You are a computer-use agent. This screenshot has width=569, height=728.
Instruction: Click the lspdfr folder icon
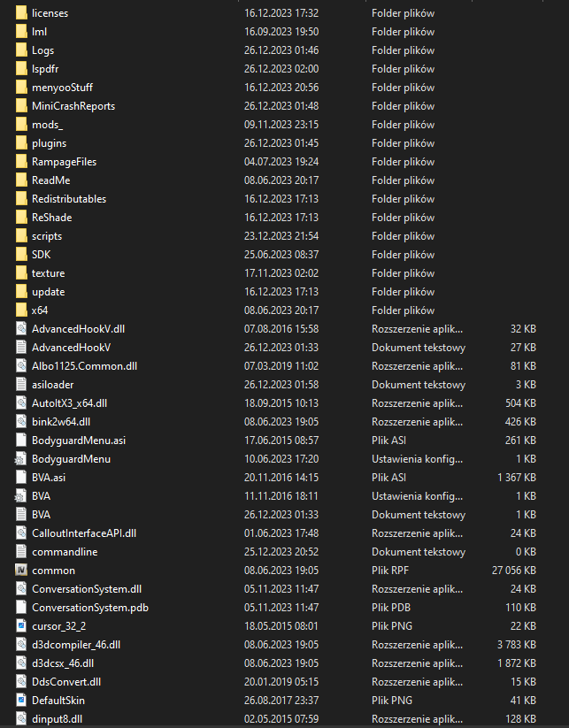pyautogui.click(x=21, y=69)
